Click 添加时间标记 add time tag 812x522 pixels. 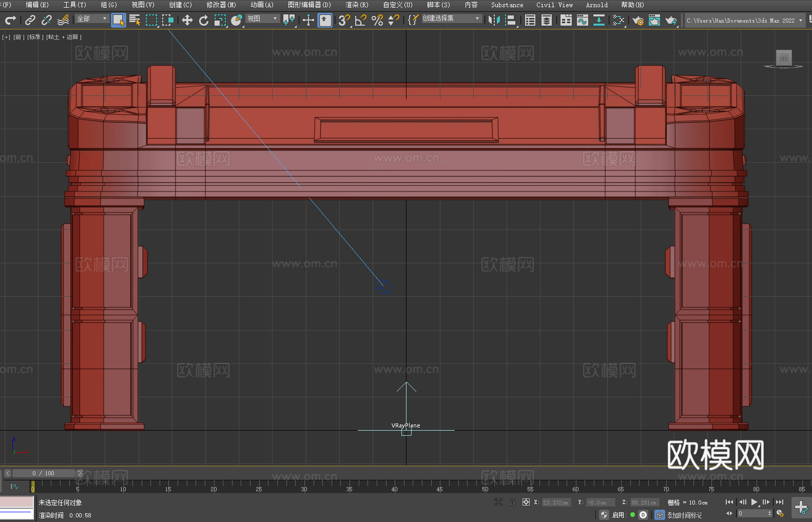pos(684,515)
